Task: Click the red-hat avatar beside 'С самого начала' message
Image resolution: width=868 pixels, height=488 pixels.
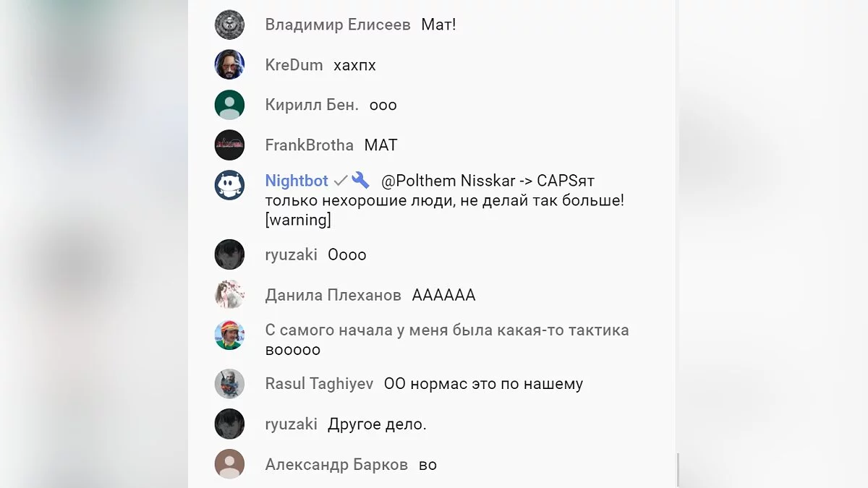Action: (229, 335)
